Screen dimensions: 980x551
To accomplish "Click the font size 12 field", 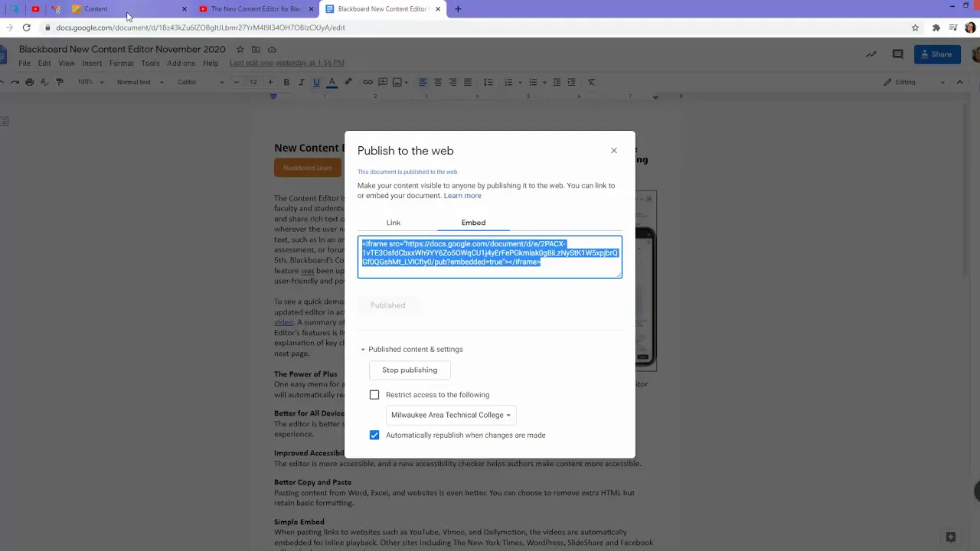I will click(x=253, y=82).
